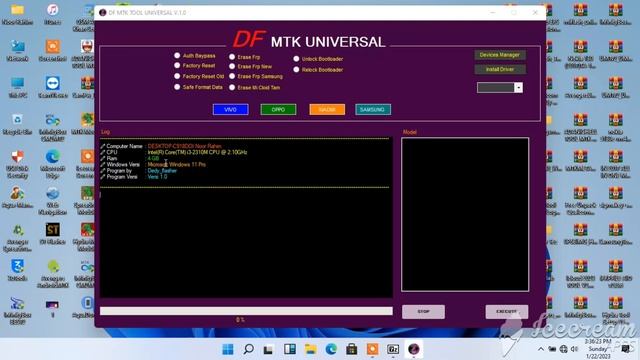Open Microsoft Edge from the taskbar
This screenshot has height=360, width=640.
pos(331,349)
